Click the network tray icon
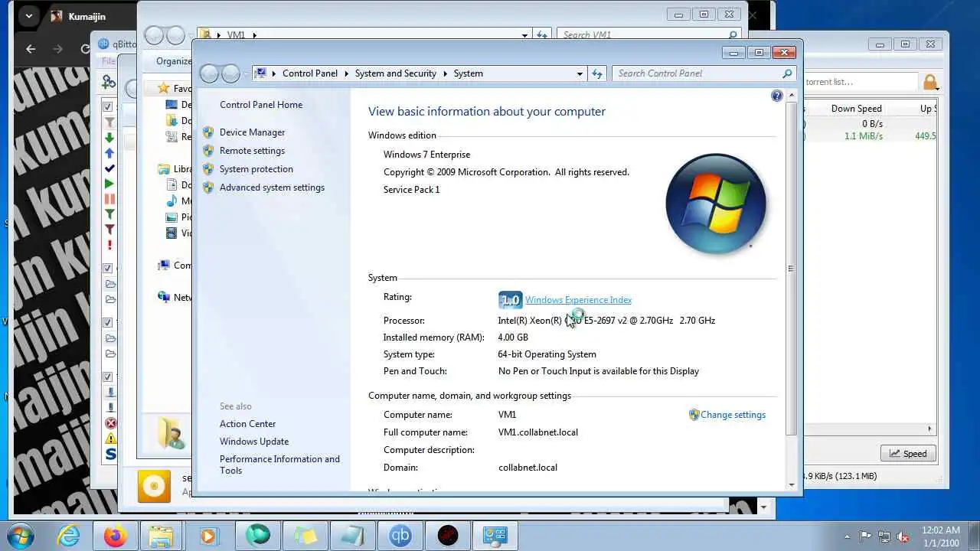This screenshot has width=980, height=551. coord(885,536)
